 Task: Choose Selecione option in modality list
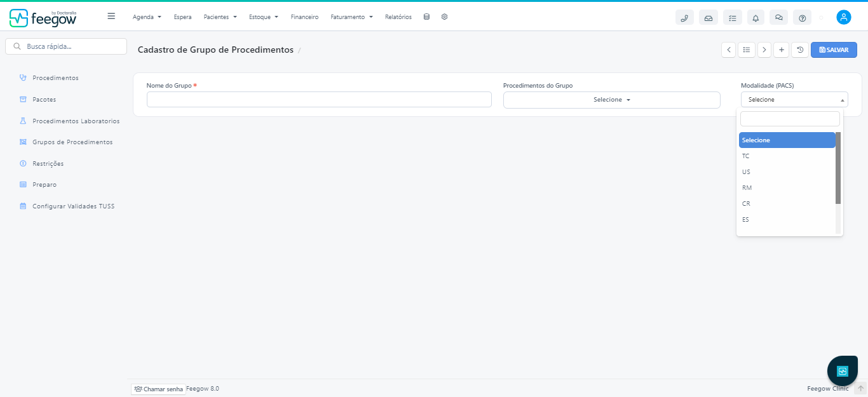tap(787, 140)
